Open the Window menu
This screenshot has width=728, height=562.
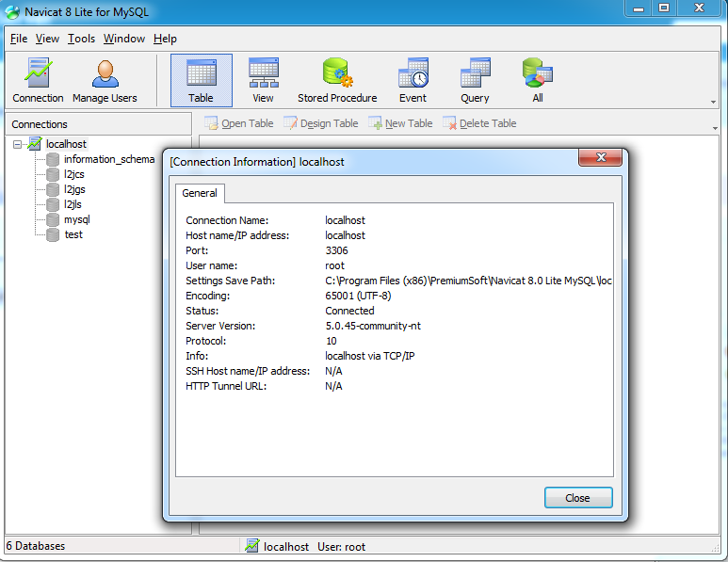(124, 39)
